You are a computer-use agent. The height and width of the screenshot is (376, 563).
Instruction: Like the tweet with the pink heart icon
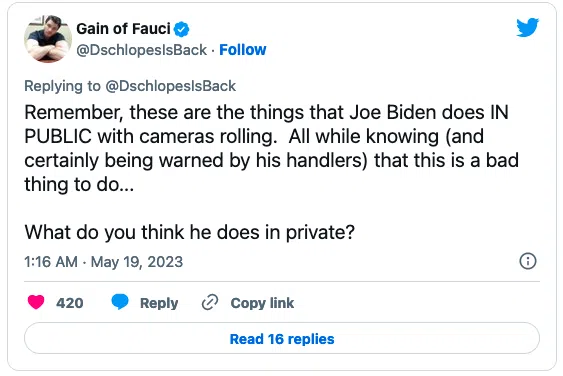coord(36,302)
